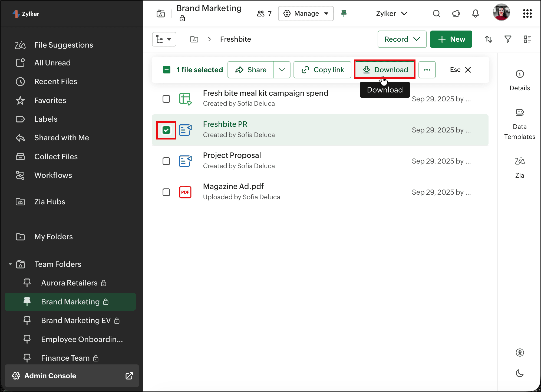Open the search icon in header
Viewport: 541px width, 392px height.
(436, 14)
